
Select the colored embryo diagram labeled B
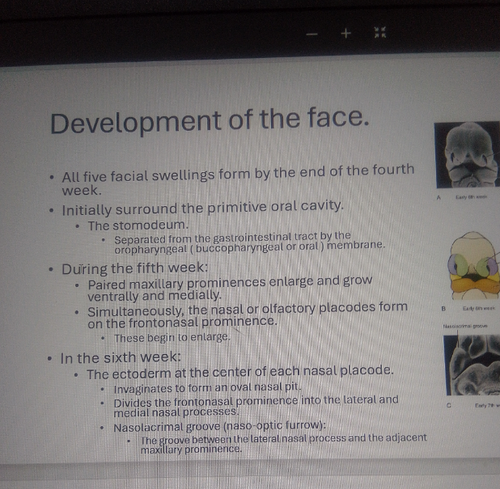point(473,266)
